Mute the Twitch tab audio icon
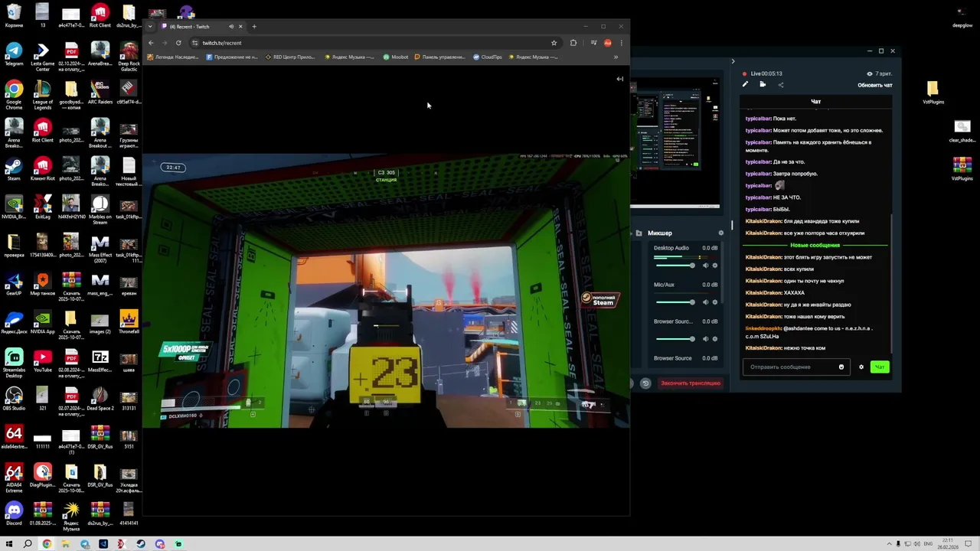The height and width of the screenshot is (551, 980). coord(230,27)
